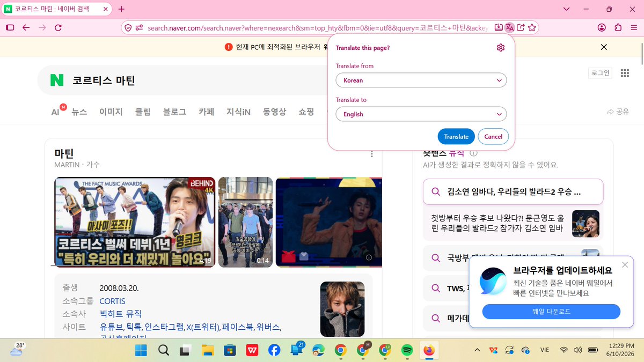Click the 웨일 다운로드 button
This screenshot has width=644, height=362.
click(551, 312)
